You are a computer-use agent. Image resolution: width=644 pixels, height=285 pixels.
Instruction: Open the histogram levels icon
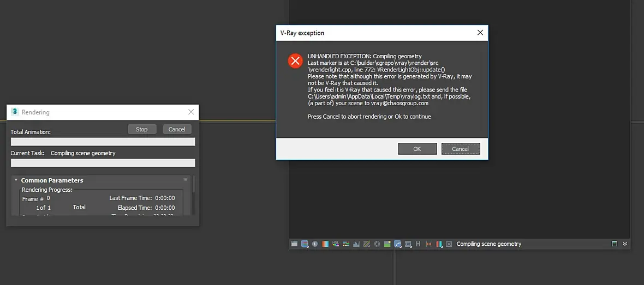(356, 244)
